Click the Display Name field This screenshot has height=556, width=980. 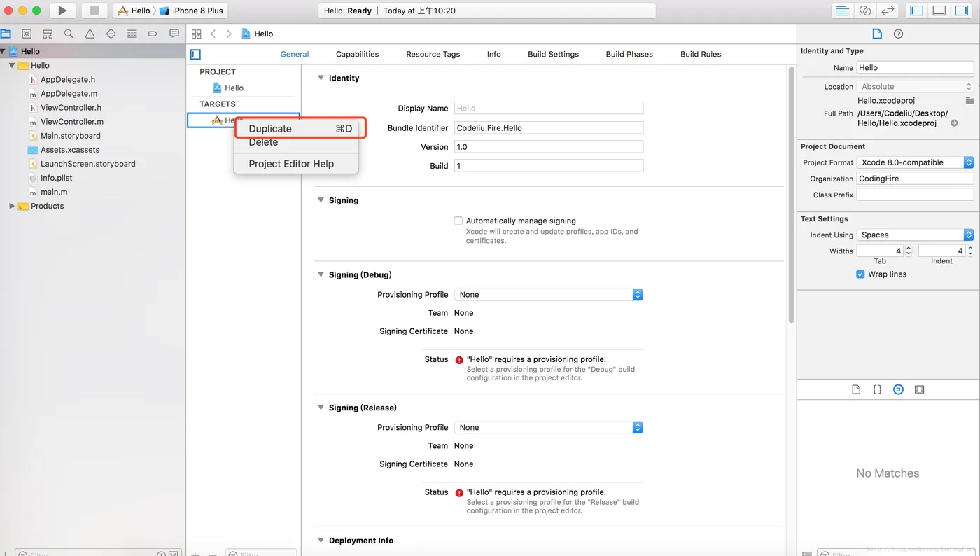point(548,109)
